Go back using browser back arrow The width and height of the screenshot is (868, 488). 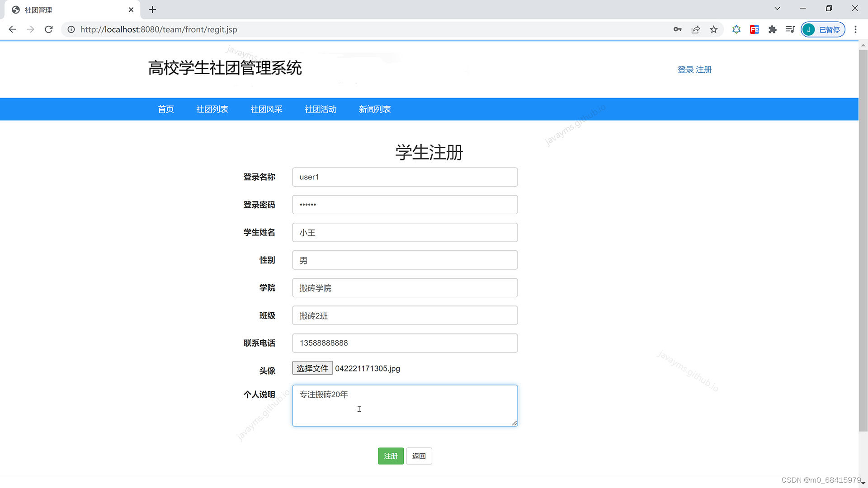pyautogui.click(x=12, y=29)
